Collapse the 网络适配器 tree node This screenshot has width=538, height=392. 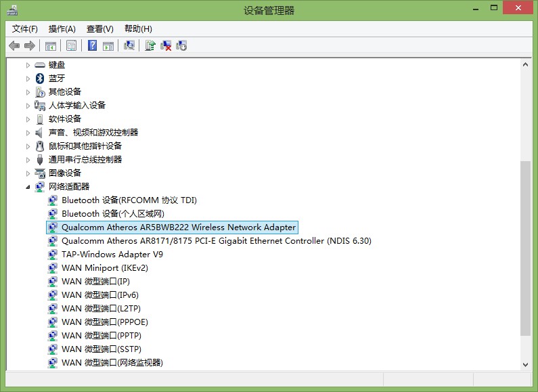click(x=28, y=187)
